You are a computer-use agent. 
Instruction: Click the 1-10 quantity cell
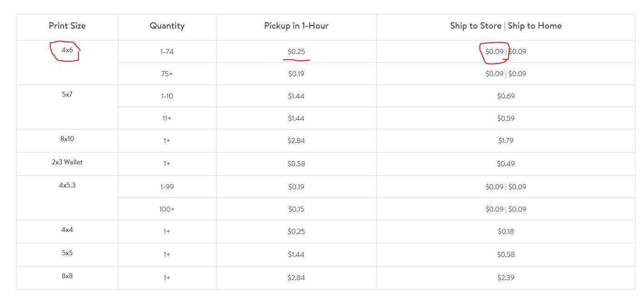tap(167, 96)
